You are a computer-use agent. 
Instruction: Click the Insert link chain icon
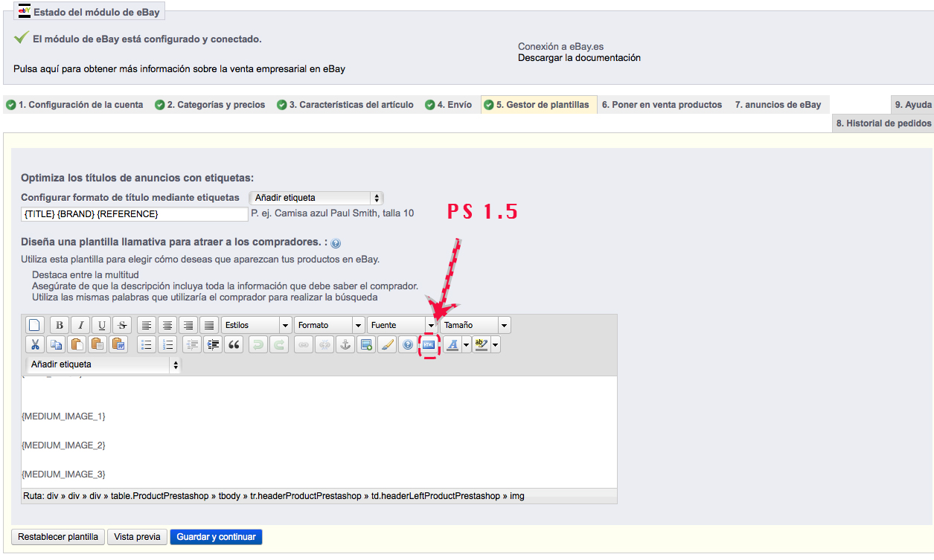pyautogui.click(x=303, y=344)
